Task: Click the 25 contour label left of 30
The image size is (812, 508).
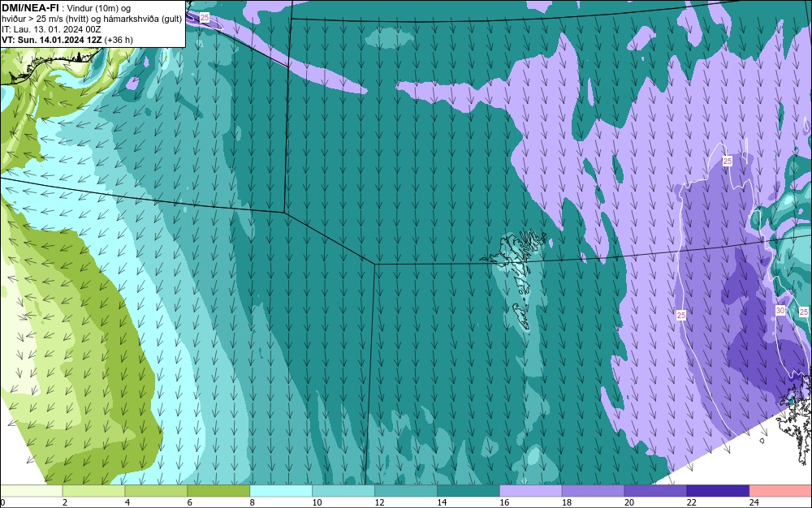Action: [681, 315]
